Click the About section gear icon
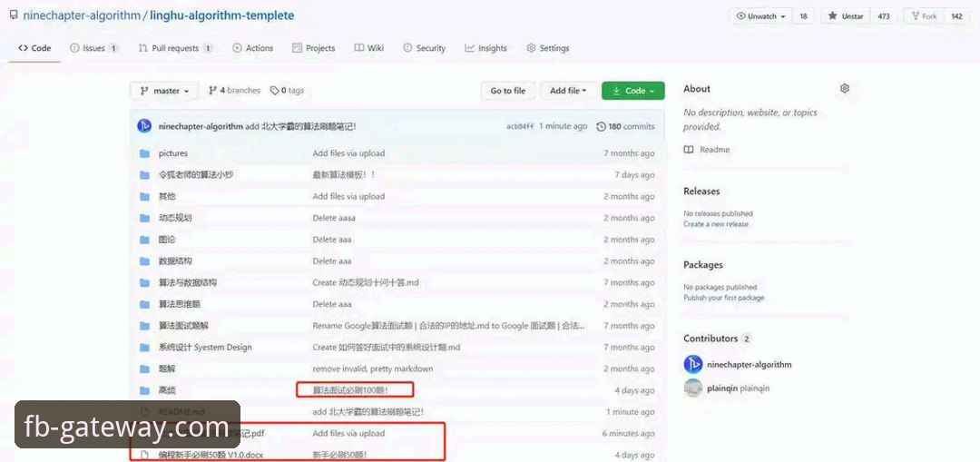The width and height of the screenshot is (980, 462). click(845, 89)
